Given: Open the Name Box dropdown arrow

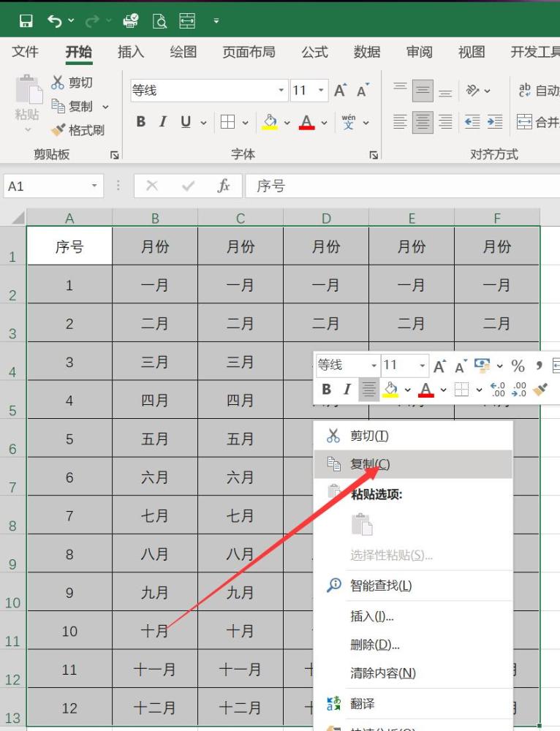Looking at the screenshot, I should tap(94, 186).
